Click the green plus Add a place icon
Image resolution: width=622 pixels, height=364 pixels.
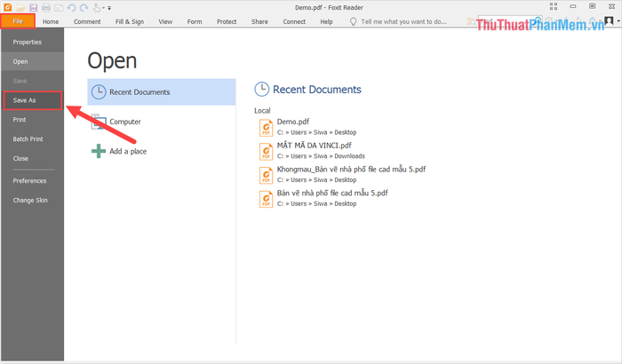tap(99, 151)
